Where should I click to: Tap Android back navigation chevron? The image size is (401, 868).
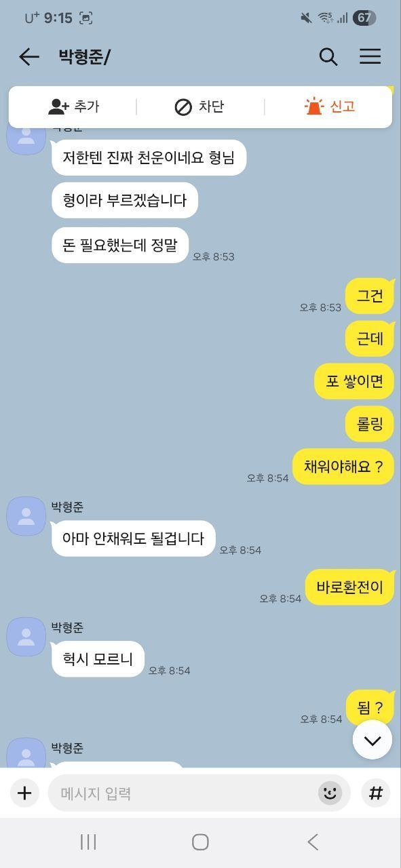313,842
